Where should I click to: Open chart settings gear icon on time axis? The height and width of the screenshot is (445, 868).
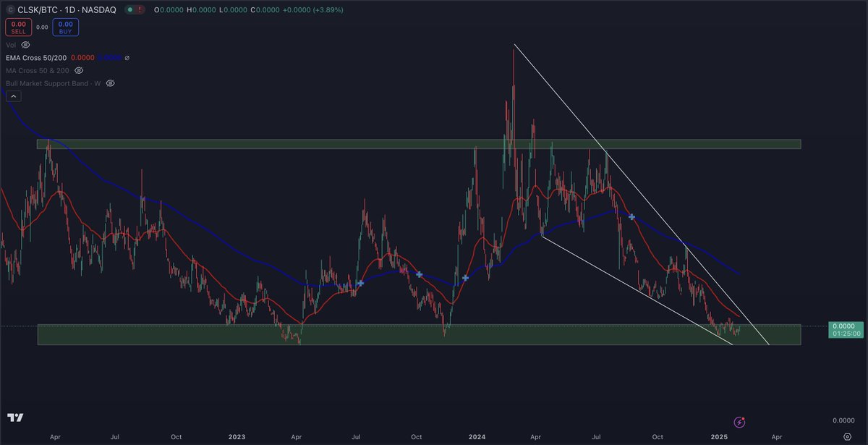[847, 437]
